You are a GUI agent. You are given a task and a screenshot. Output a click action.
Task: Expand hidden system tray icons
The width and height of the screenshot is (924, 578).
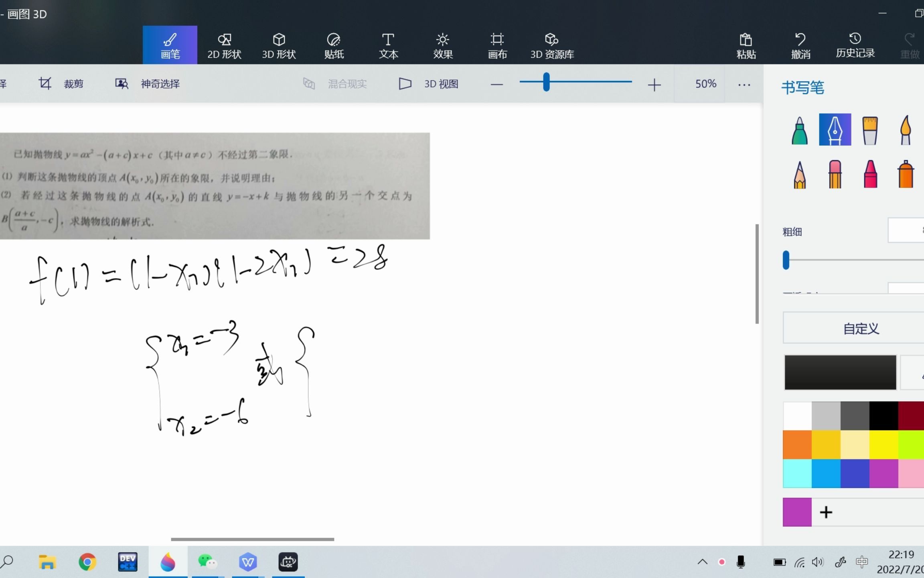tap(702, 562)
